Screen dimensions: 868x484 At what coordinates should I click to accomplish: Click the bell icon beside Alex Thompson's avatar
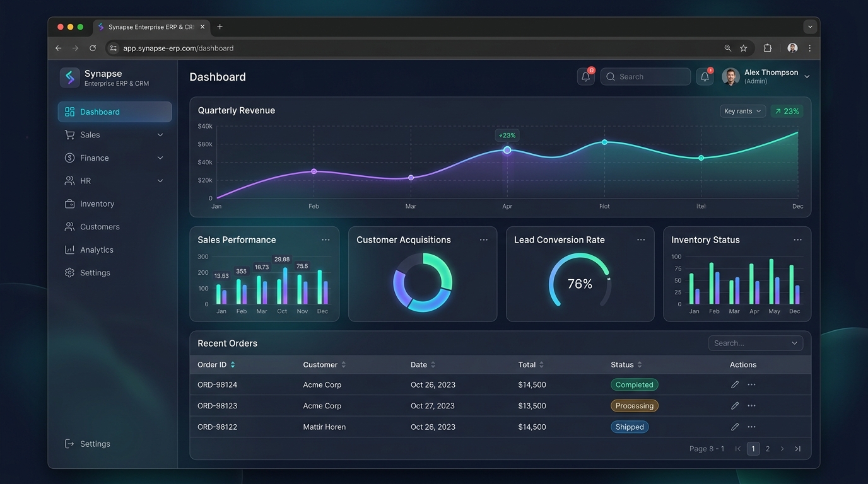click(x=705, y=77)
